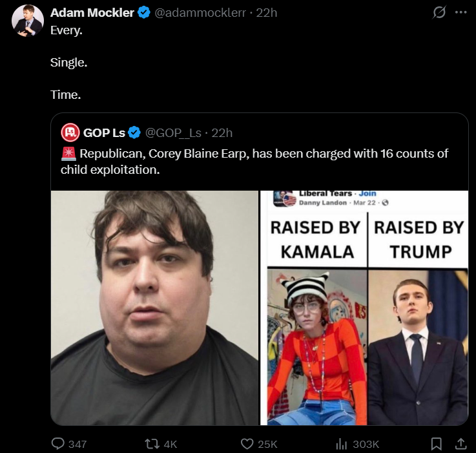Viewport: 476px width, 453px height.
Task: Open the reply comment icon
Action: pyautogui.click(x=57, y=443)
